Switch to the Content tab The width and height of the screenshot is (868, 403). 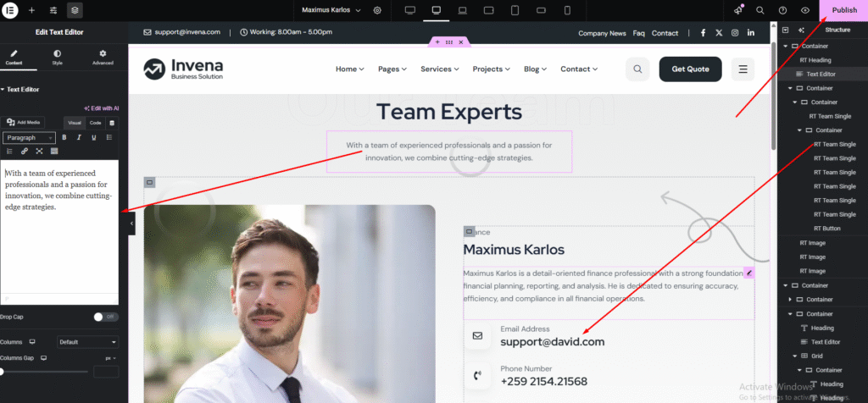pos(14,58)
